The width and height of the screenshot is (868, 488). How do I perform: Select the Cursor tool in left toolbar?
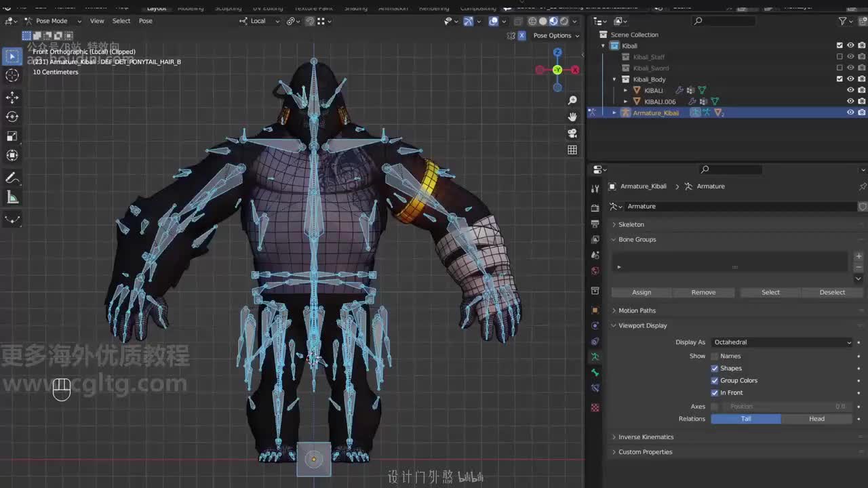[12, 76]
